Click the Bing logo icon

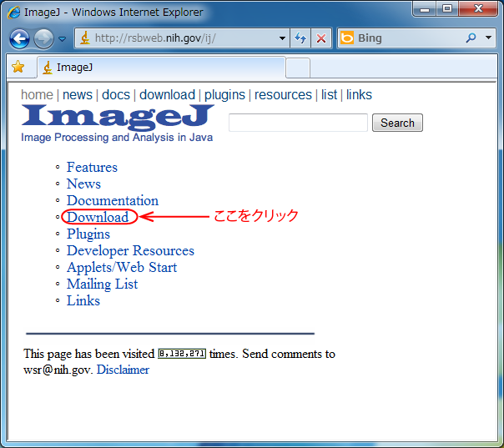[347, 38]
